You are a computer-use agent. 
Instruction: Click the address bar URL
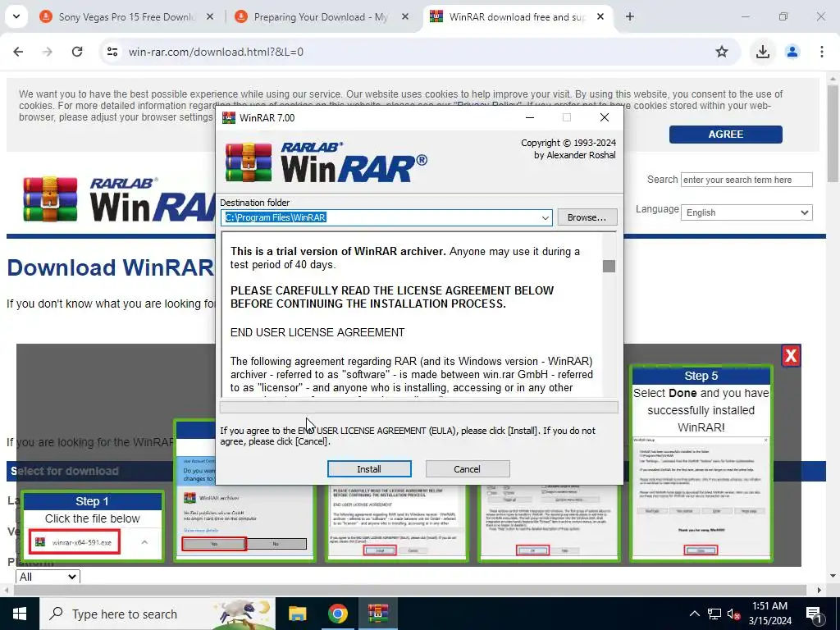pyautogui.click(x=216, y=52)
